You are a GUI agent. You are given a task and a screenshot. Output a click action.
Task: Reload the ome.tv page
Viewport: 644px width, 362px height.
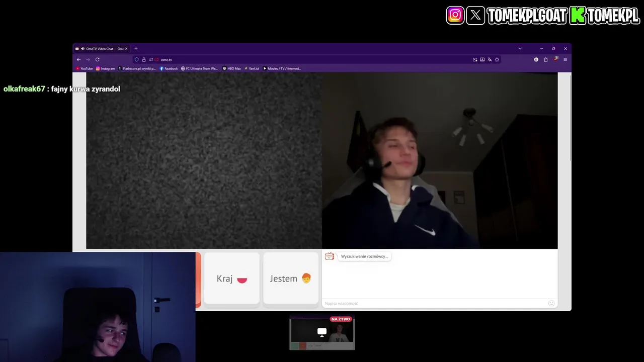coord(97,59)
